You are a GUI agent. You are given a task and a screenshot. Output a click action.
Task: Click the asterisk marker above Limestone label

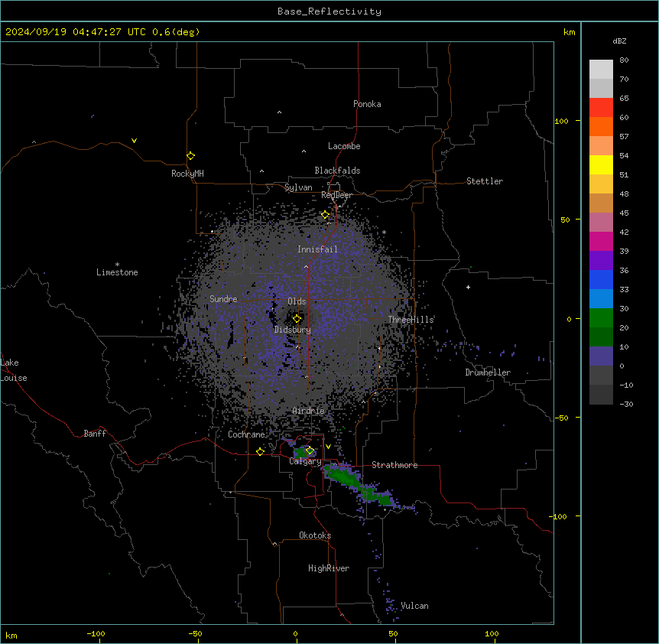pos(117,265)
